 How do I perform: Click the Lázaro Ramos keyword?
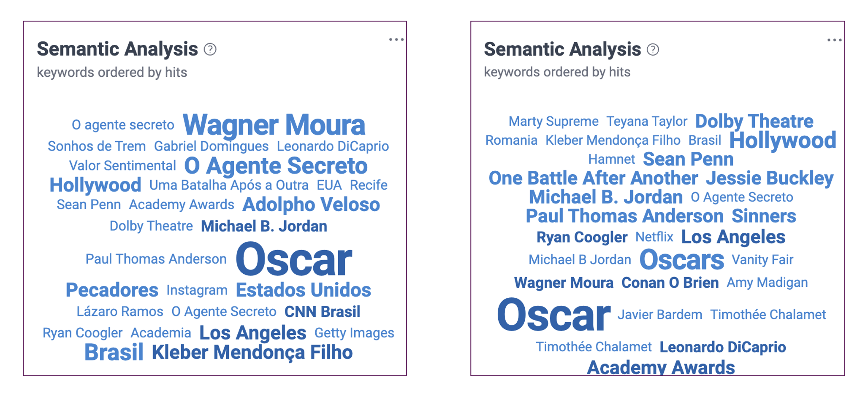click(120, 312)
